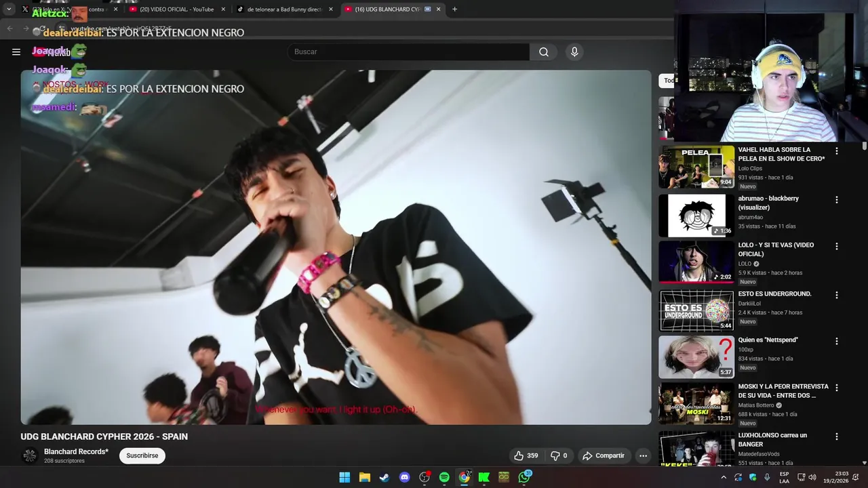Open MatedefasoVods channel name
The image size is (868, 488).
coord(759,454)
